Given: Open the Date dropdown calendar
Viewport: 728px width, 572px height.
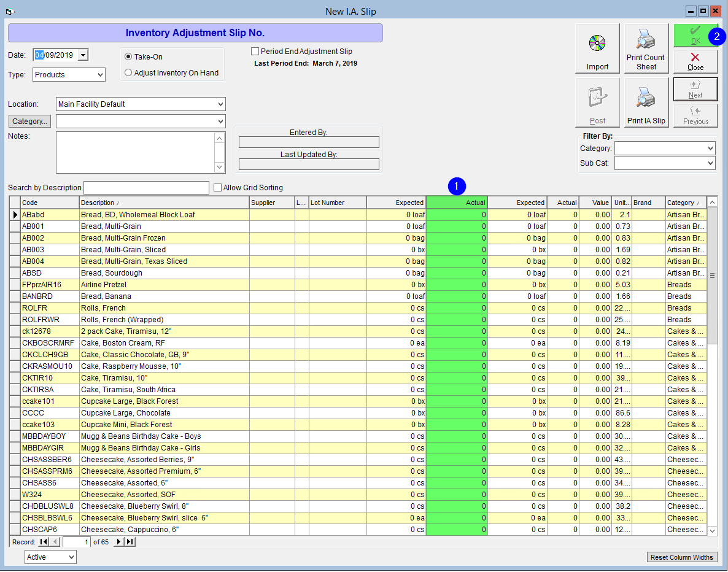Looking at the screenshot, I should tap(83, 55).
